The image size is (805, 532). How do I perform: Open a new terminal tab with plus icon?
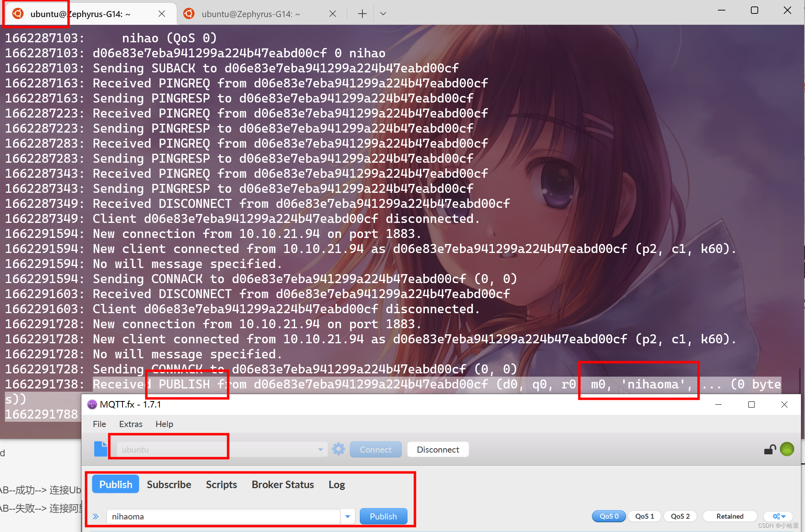pos(362,14)
